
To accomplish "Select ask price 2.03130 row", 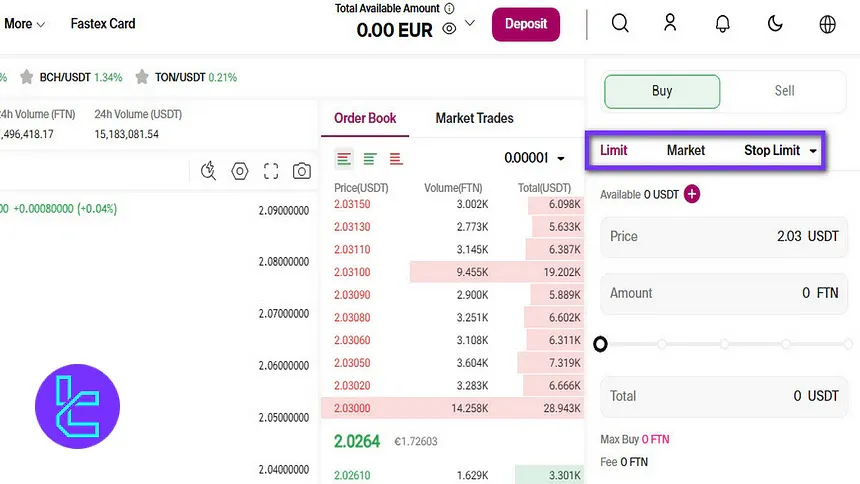I will pos(452,227).
